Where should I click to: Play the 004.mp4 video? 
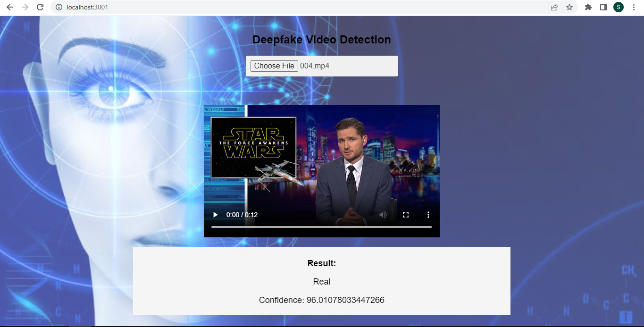pos(215,215)
